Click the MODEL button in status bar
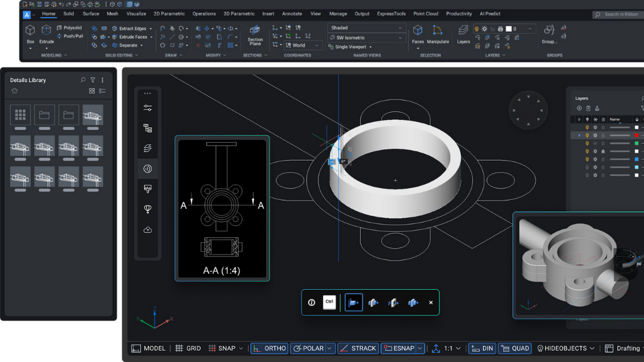The height and width of the screenshot is (362, 644). coord(148,348)
